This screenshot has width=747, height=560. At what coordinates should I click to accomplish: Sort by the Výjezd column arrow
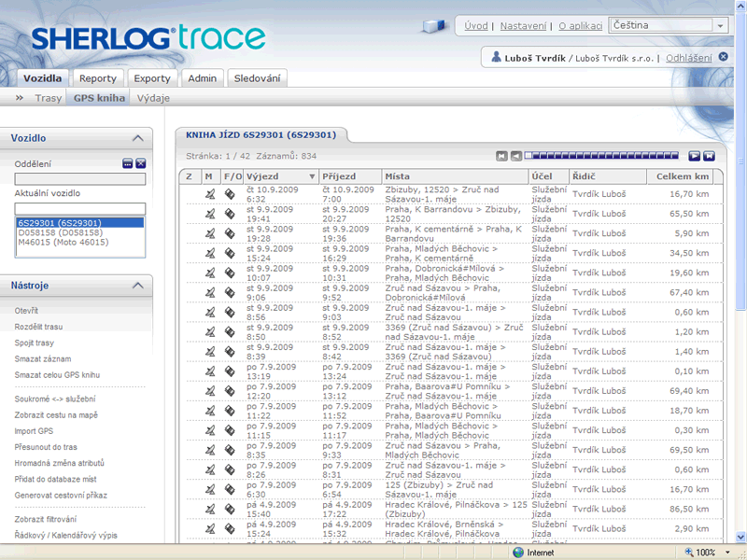(312, 176)
